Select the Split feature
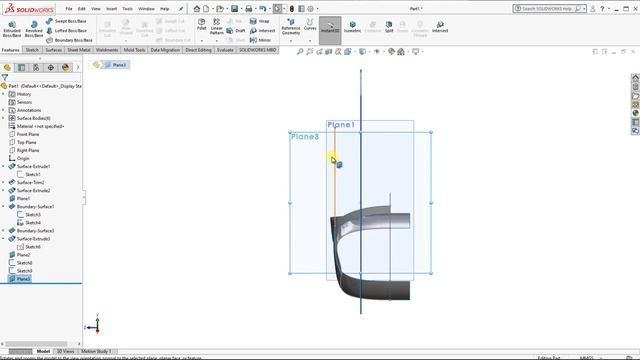This screenshot has width=640, height=360. [389, 27]
